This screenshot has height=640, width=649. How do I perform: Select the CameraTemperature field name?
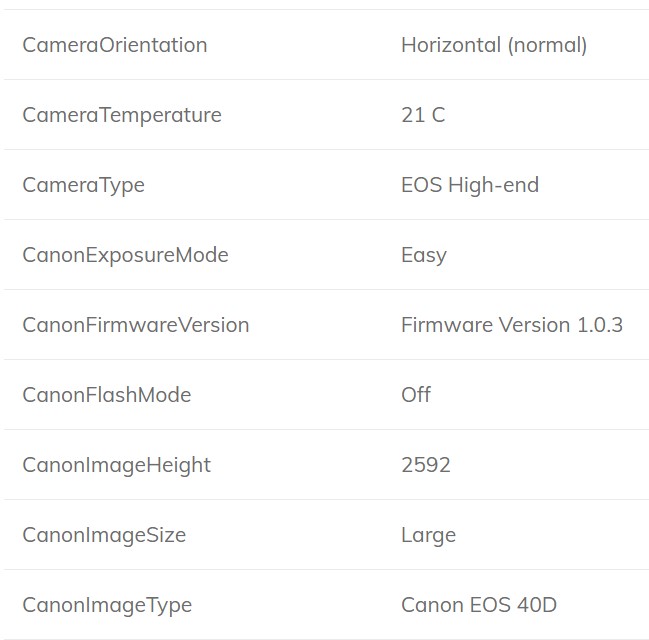coord(122,115)
